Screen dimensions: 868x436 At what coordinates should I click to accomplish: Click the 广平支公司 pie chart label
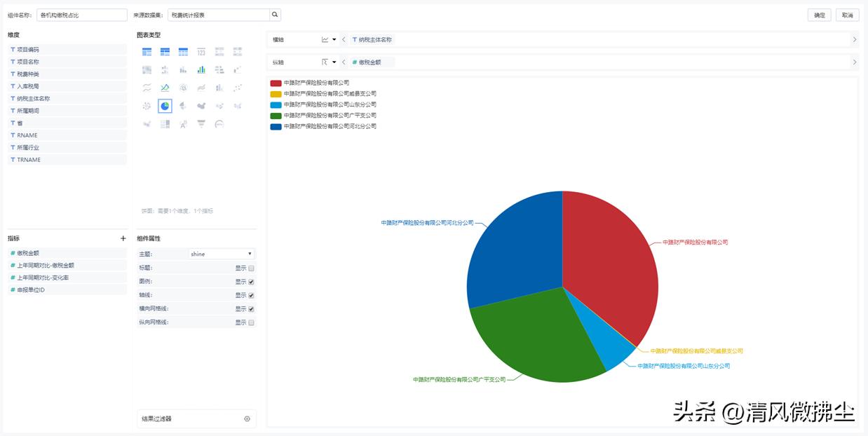click(459, 379)
